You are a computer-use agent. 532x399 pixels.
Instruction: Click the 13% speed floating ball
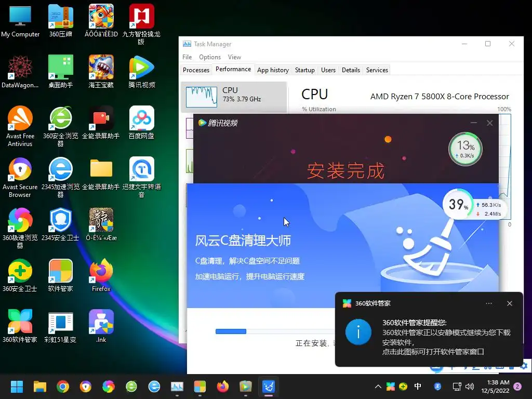(x=465, y=149)
